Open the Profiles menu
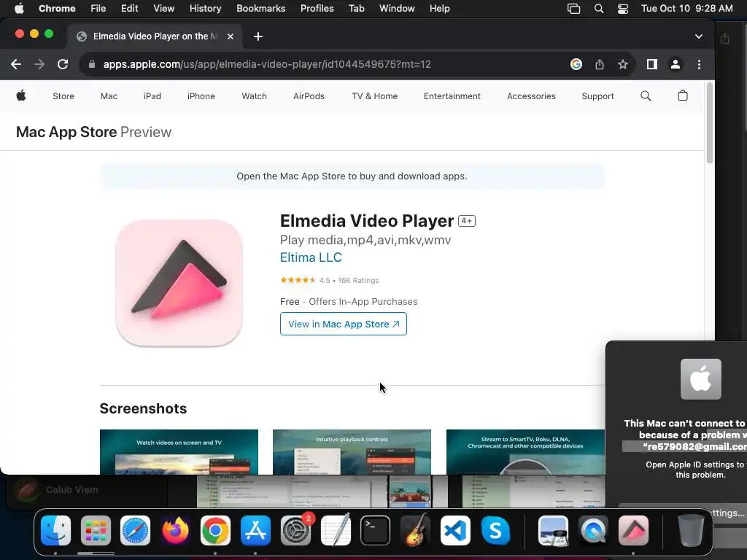 click(x=317, y=9)
